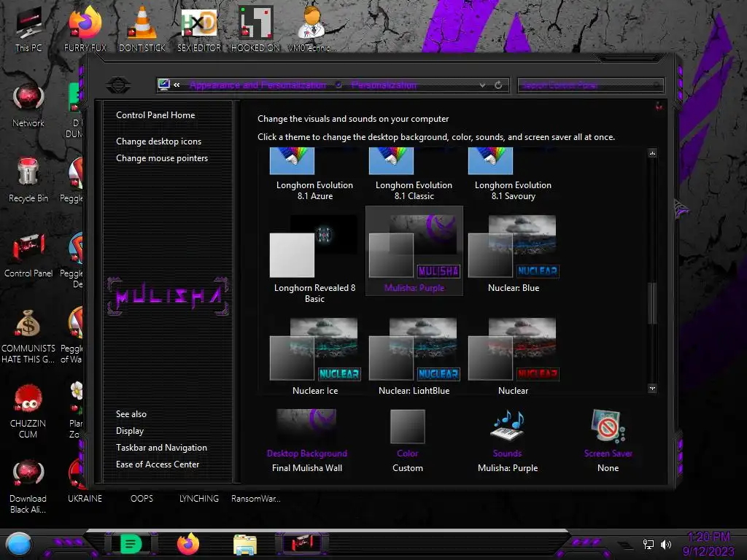Click Change desktop icons link
Image resolution: width=747 pixels, height=560 pixels.
[158, 141]
